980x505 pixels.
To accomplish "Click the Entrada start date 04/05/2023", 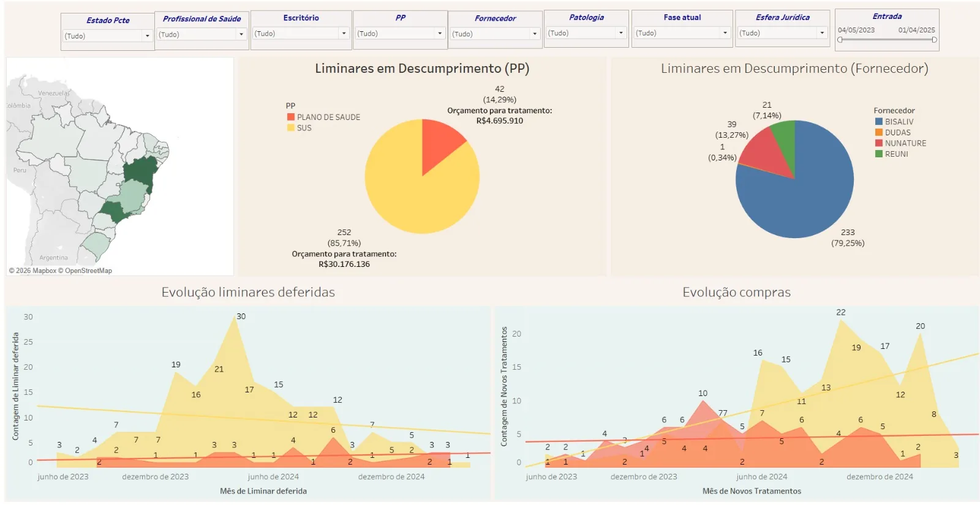I will [x=856, y=30].
